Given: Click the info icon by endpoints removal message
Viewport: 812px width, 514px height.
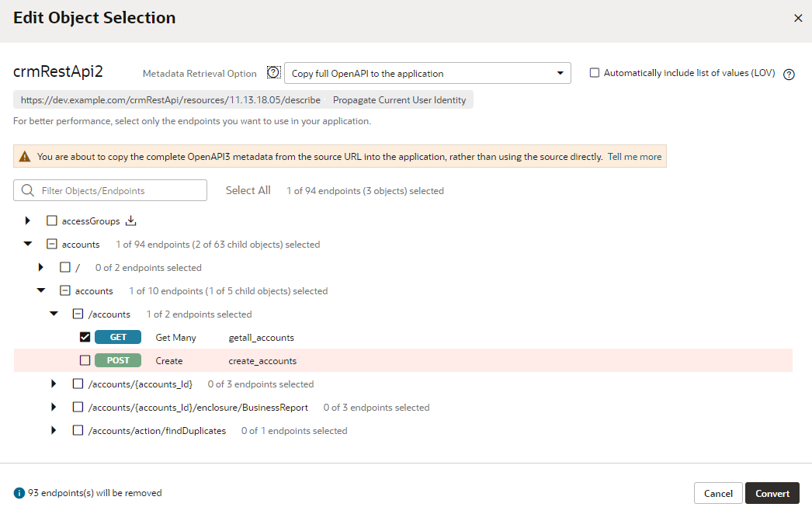Looking at the screenshot, I should [19, 493].
